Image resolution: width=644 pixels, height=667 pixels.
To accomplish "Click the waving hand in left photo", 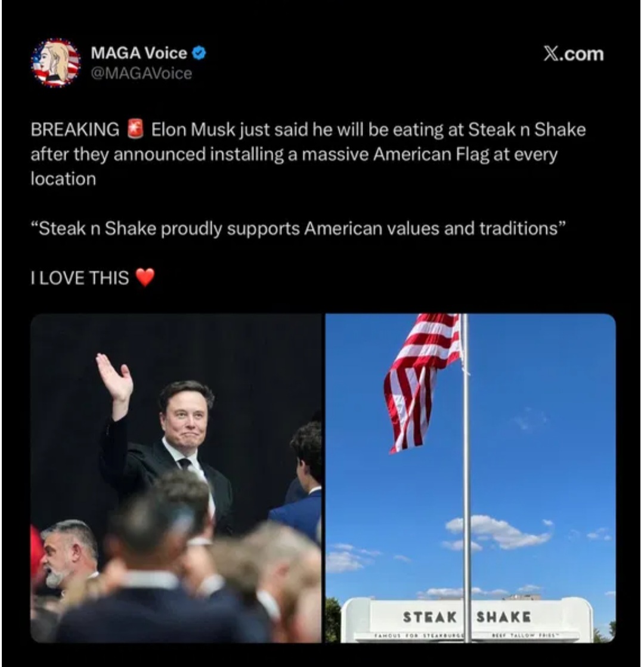I will [114, 377].
